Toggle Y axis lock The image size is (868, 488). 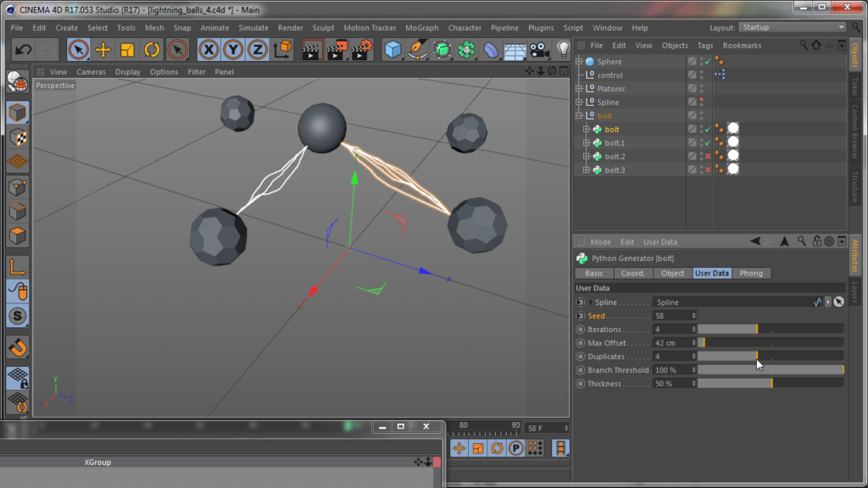233,50
